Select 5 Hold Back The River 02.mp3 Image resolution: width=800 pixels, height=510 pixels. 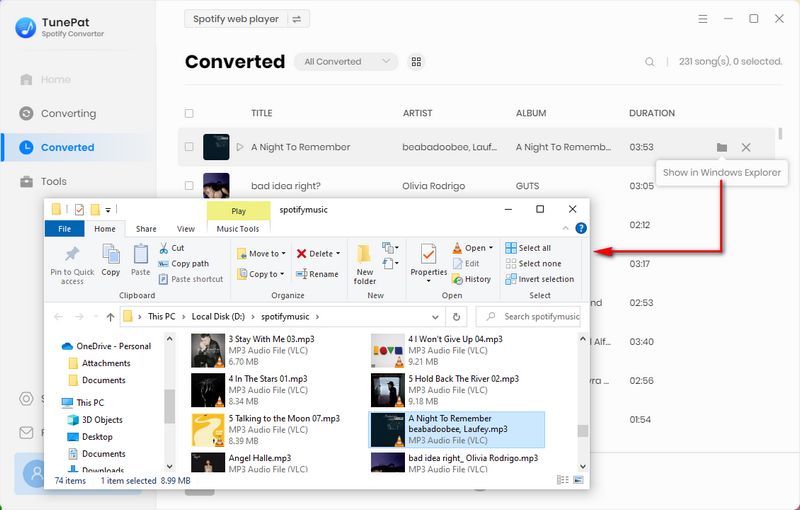455,390
